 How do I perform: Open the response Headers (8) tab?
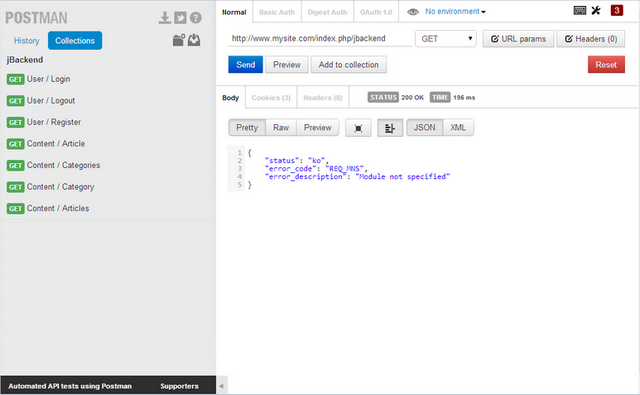pos(323,98)
